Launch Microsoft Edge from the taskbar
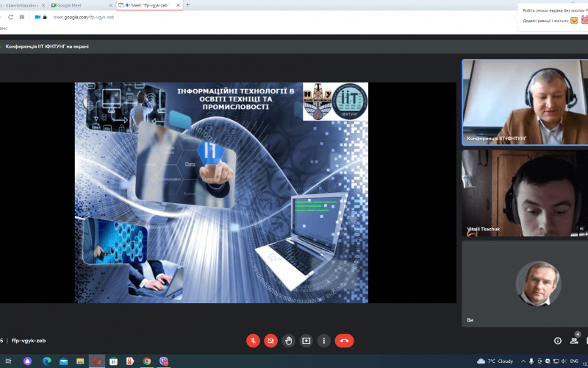This screenshot has height=368, width=588. (x=46, y=361)
